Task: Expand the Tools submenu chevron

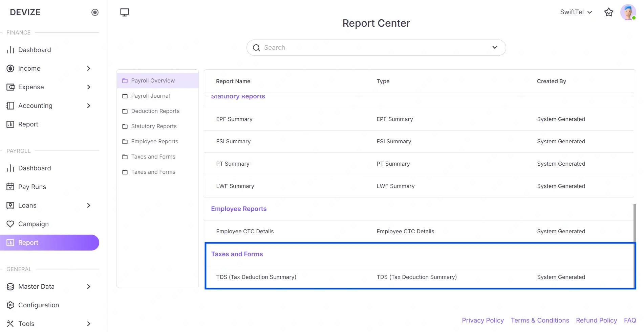Action: point(89,324)
